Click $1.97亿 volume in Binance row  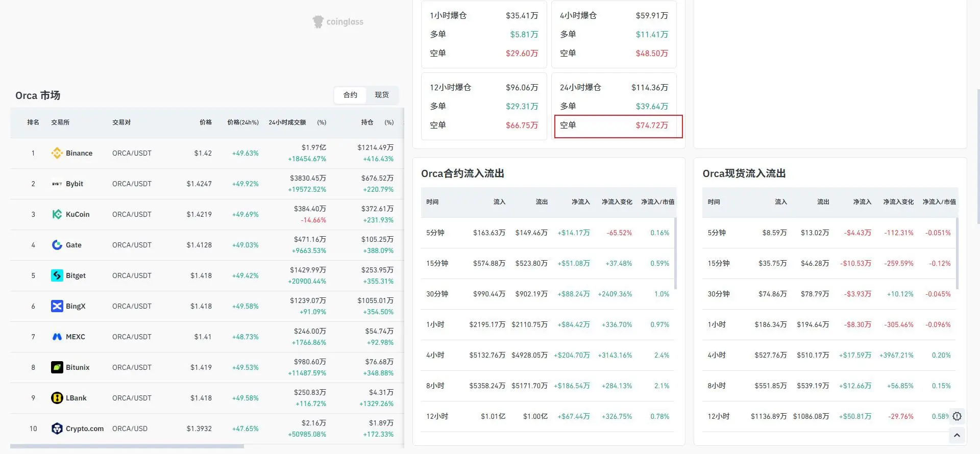click(x=314, y=147)
